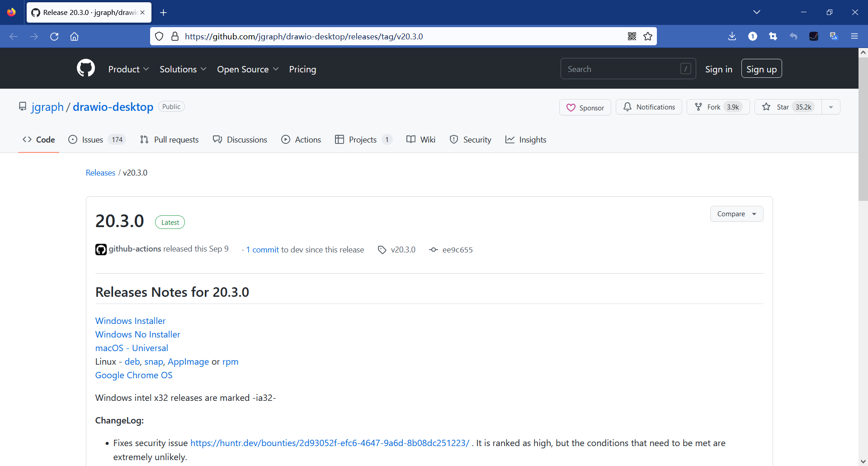Open the star lists dropdown arrow
The width and height of the screenshot is (868, 466).
pos(831,107)
